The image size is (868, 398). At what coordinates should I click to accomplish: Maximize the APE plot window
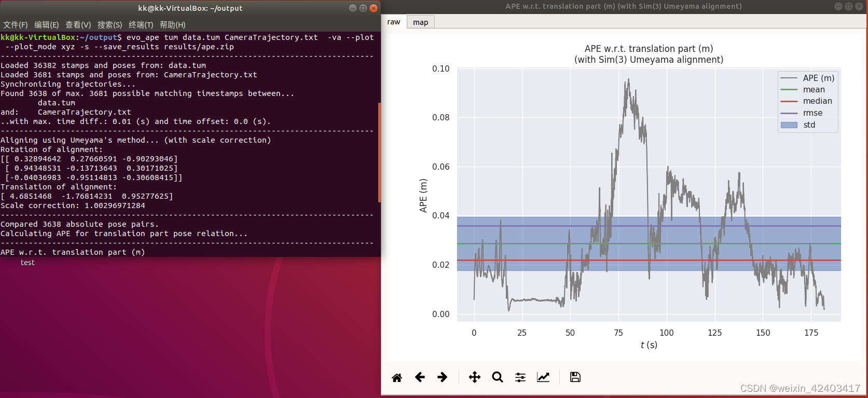click(x=849, y=6)
